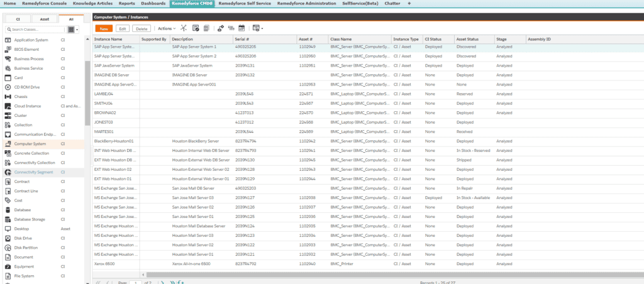
Task: Click the grayed-out document copy toolbar icon
Action: tap(206, 28)
